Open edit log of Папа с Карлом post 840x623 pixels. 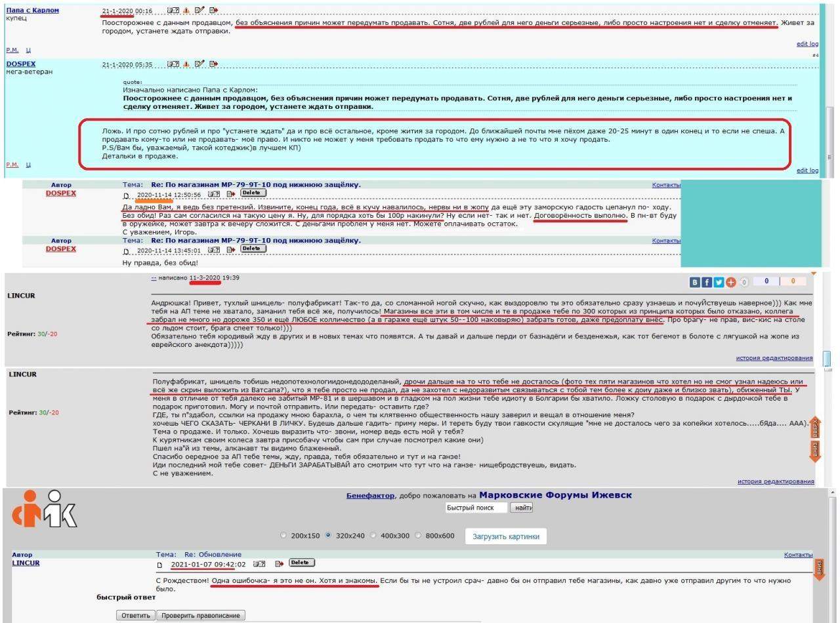click(807, 44)
